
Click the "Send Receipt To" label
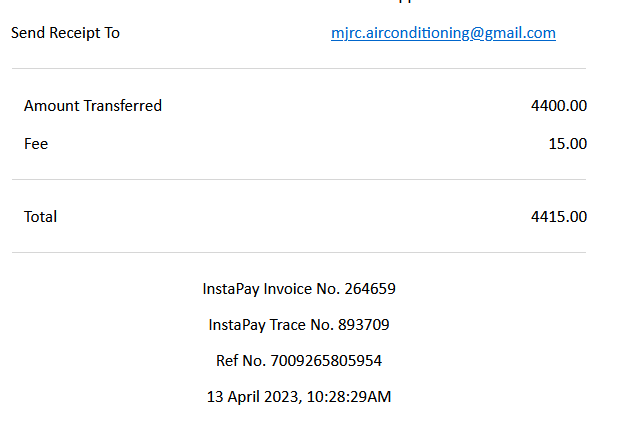pyautogui.click(x=65, y=33)
